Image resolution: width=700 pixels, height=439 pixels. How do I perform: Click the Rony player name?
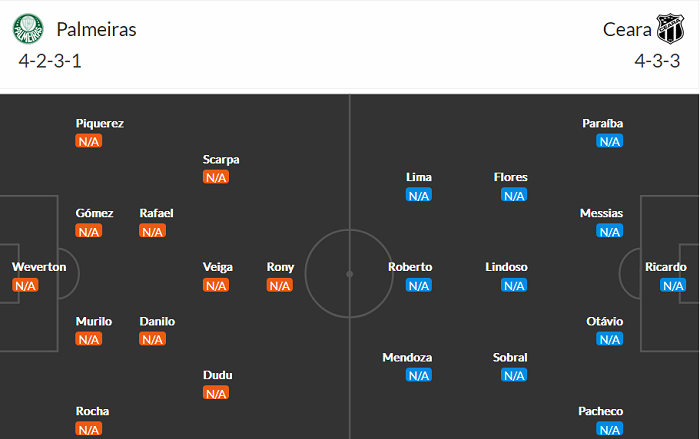(280, 267)
